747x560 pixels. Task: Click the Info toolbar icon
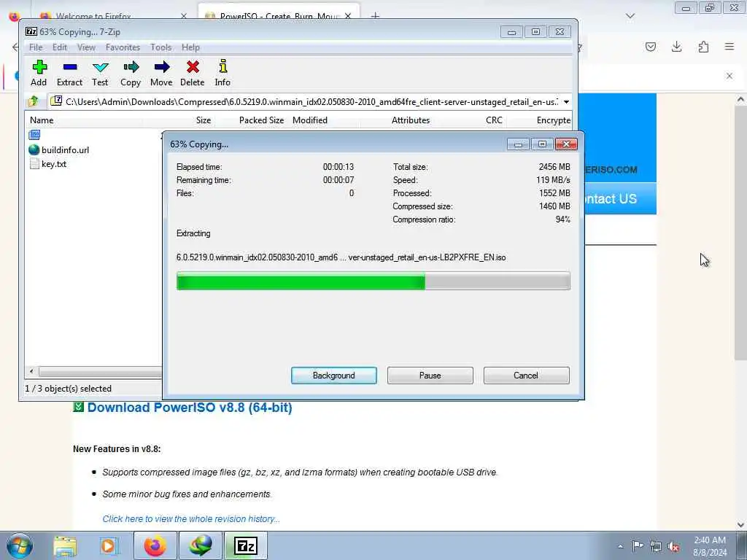tap(222, 73)
